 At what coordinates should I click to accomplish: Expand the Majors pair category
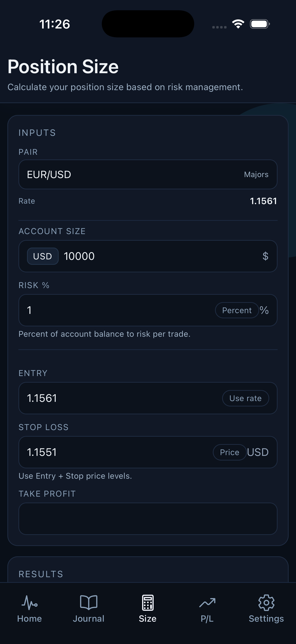point(256,174)
